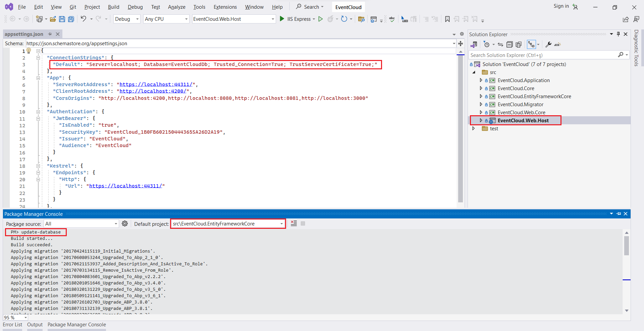644x331 pixels.
Task: Click Start Without Debugging outline play icon
Action: tap(321, 19)
